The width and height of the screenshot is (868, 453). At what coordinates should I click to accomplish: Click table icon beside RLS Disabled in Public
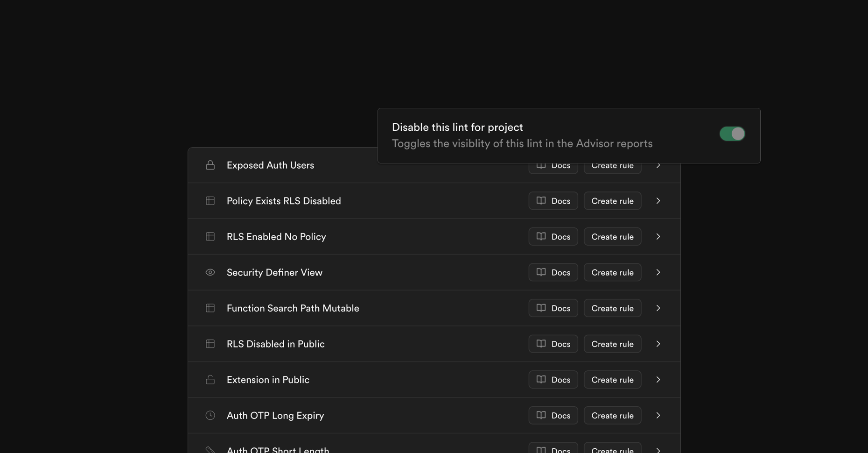point(210,344)
